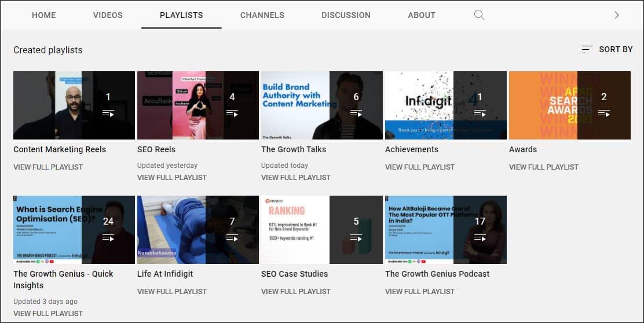Open the SEO Case Studies Ranking thumbnail
Screen dimensions: 644x323
(322, 230)
